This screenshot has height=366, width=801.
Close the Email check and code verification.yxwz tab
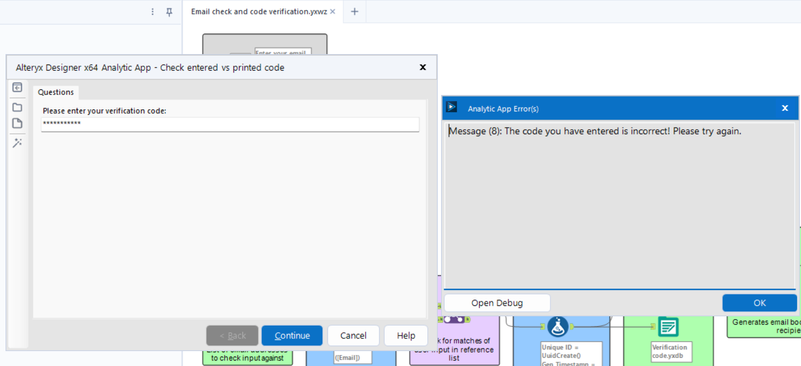pyautogui.click(x=333, y=11)
